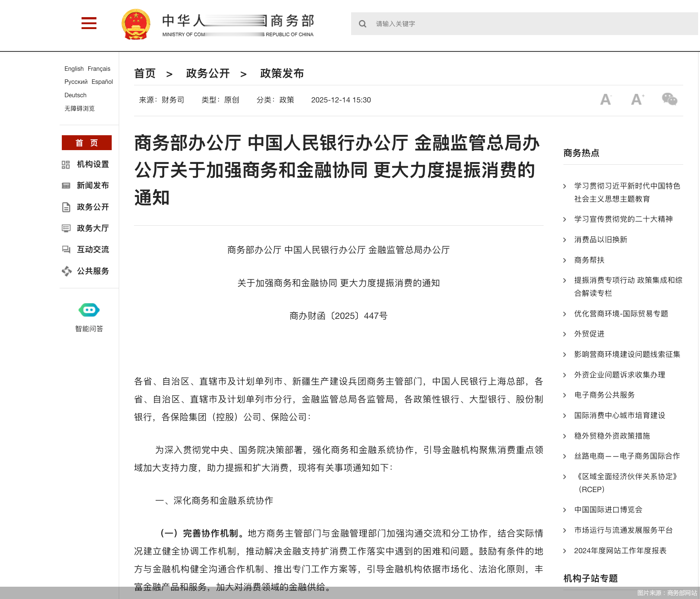
Task: Click the 政务大厅 screen icon
Action: tap(66, 228)
